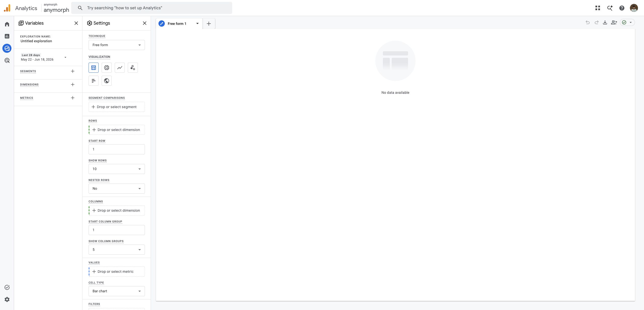This screenshot has height=310, width=644.
Task: Open the Help question mark icon
Action: click(622, 8)
